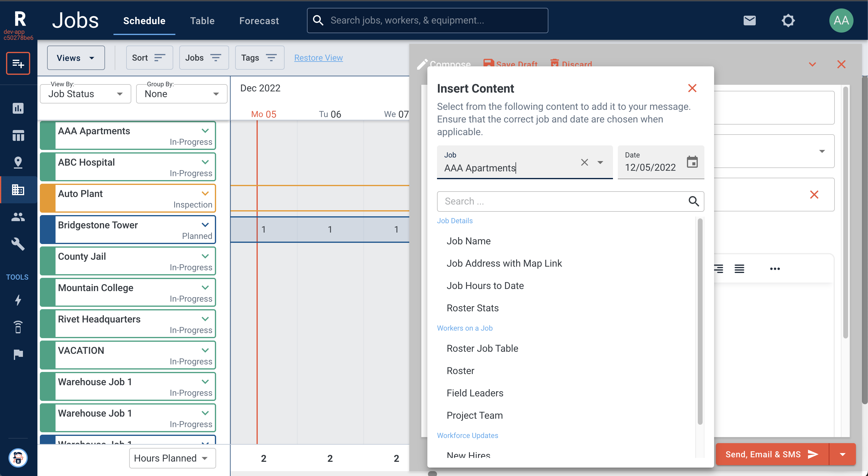Open the flag icon in sidebar
This screenshot has height=476, width=868.
(x=18, y=354)
